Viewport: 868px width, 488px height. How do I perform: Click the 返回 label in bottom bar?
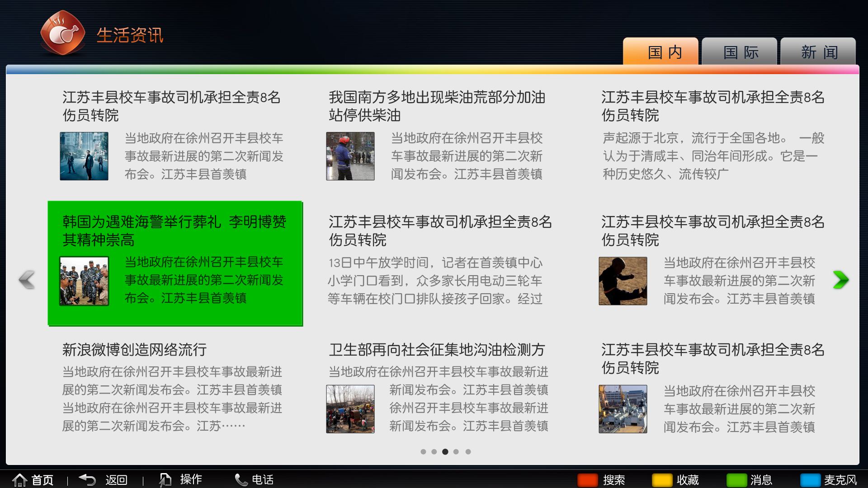point(117,480)
